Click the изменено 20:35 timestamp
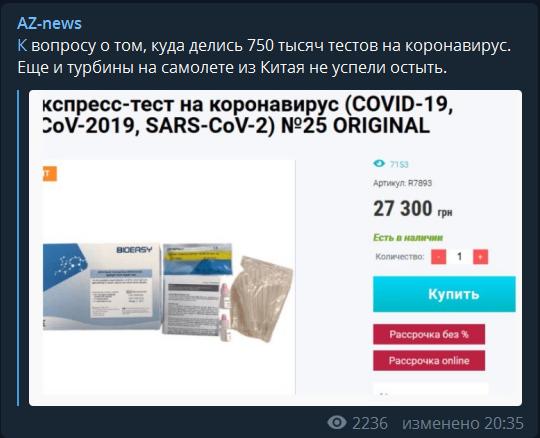The height and width of the screenshot is (438, 540). tap(463, 423)
